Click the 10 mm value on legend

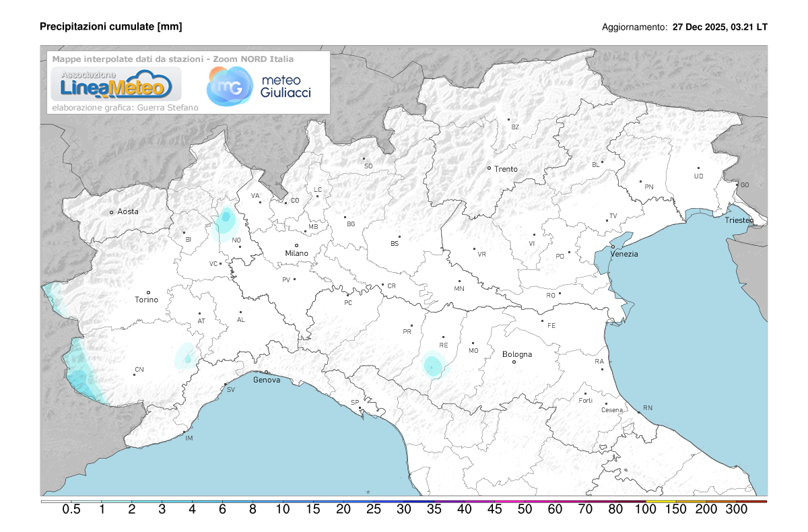pyautogui.click(x=283, y=510)
